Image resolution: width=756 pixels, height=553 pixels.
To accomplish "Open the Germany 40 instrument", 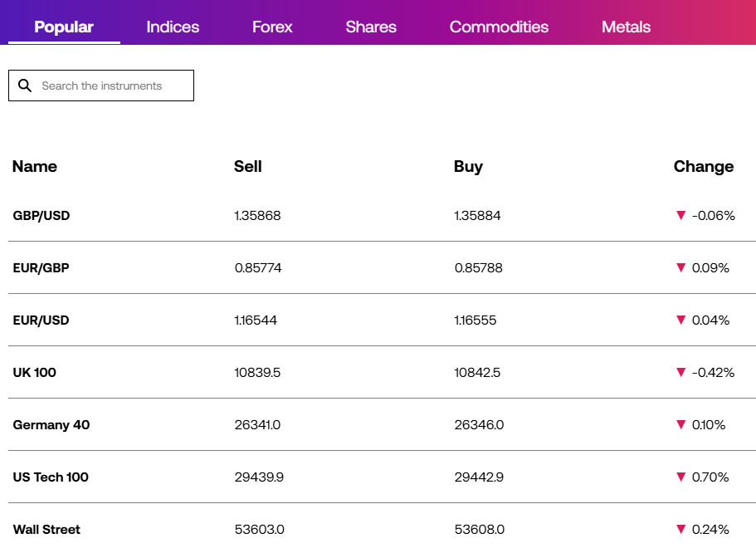I will point(51,424).
